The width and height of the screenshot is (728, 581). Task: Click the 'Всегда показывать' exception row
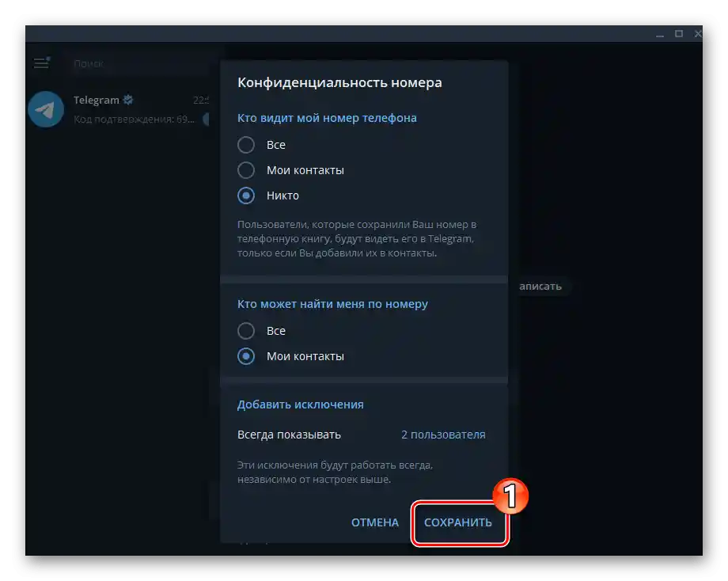coord(289,434)
